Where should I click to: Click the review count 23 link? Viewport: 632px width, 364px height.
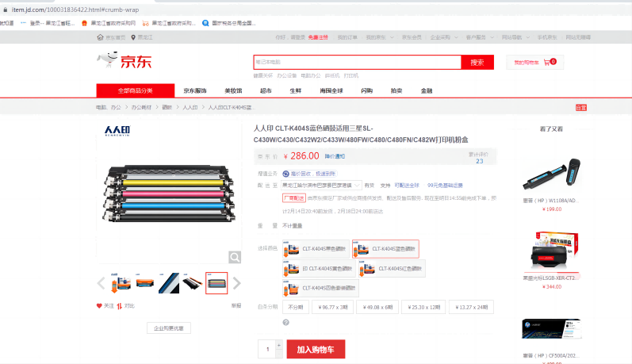click(x=479, y=161)
